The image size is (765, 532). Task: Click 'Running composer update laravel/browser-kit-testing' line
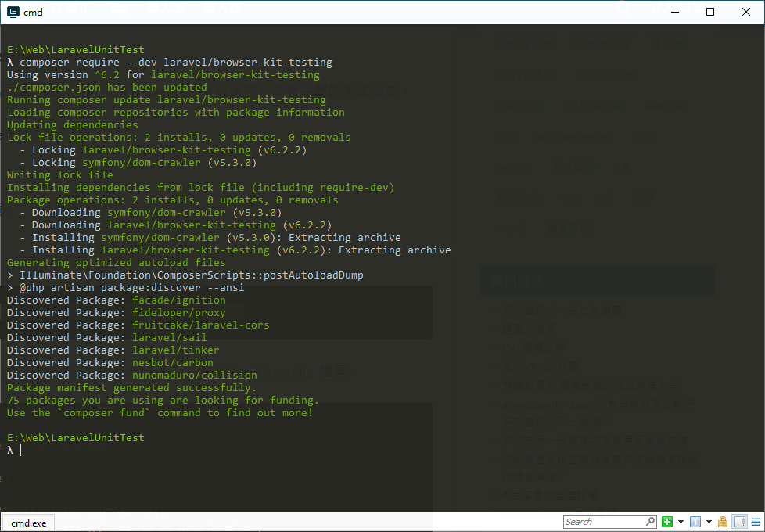(x=167, y=100)
